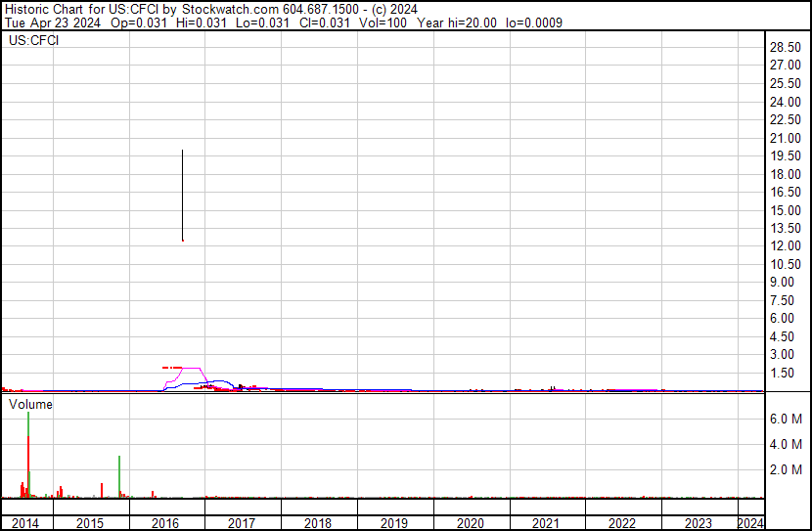Click the 21.00 price axis label
Screen dimensions: 812x531
click(787, 138)
